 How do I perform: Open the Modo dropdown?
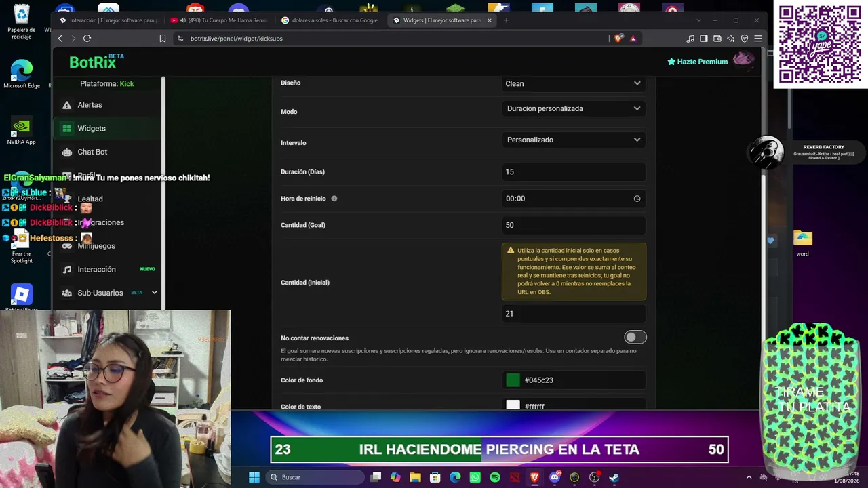point(573,108)
